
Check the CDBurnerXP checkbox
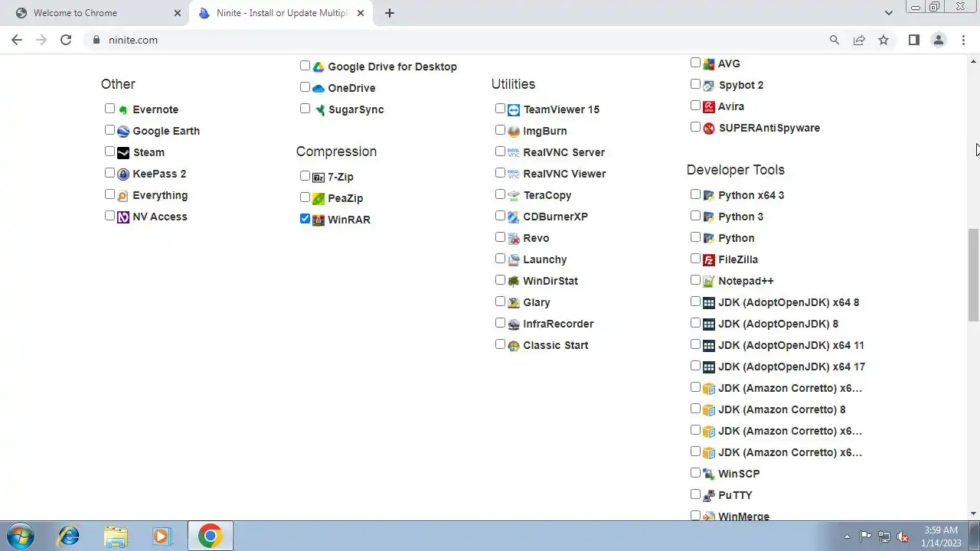click(500, 216)
